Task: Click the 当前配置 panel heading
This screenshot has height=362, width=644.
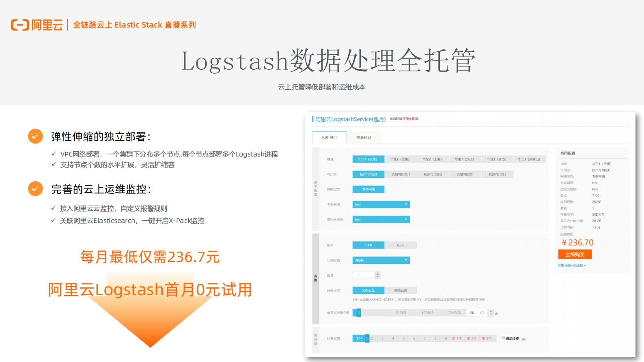Action: tap(568, 153)
